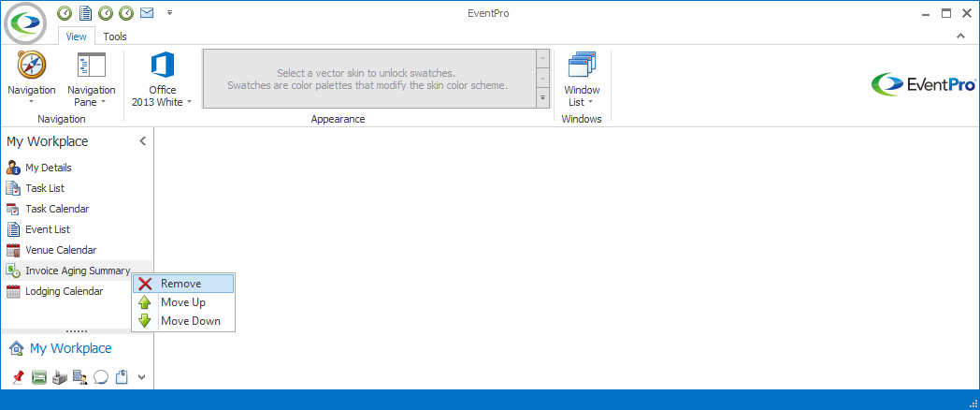Click the clock icon right after the document icon
The height and width of the screenshot is (410, 980).
pyautogui.click(x=107, y=12)
